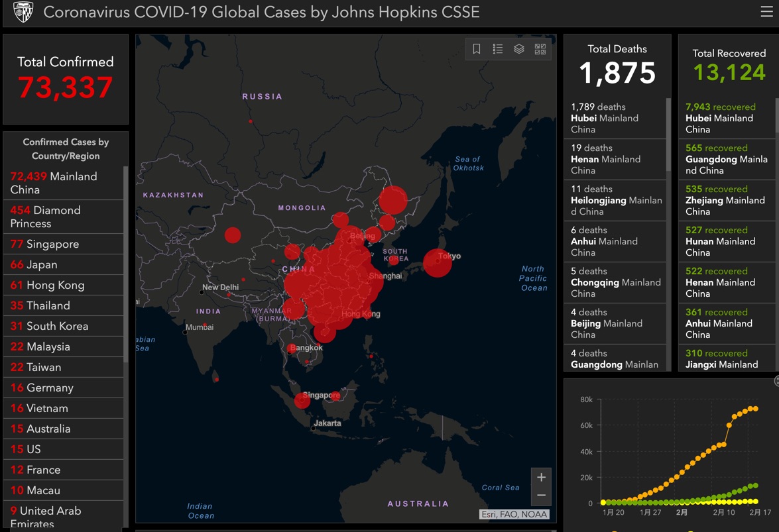
Task: Select US with 15 cases
Action: (x=63, y=449)
